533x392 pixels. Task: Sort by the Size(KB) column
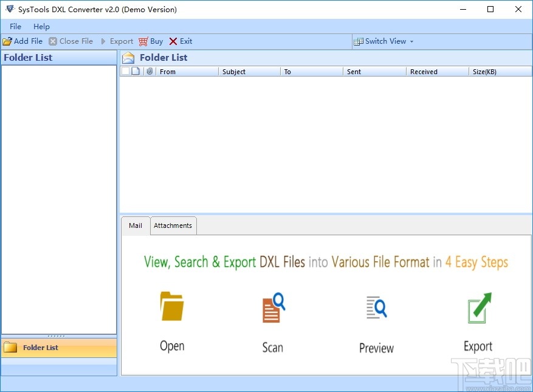point(500,71)
